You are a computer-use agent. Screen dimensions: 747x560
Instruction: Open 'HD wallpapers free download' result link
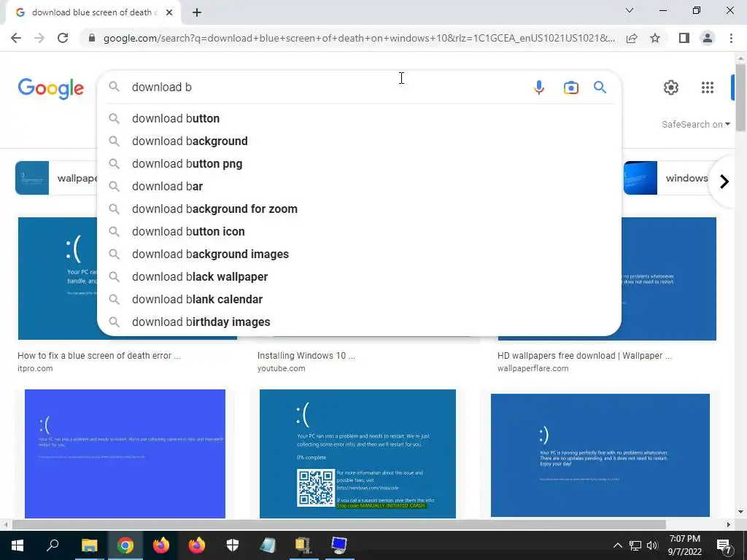[x=584, y=356]
